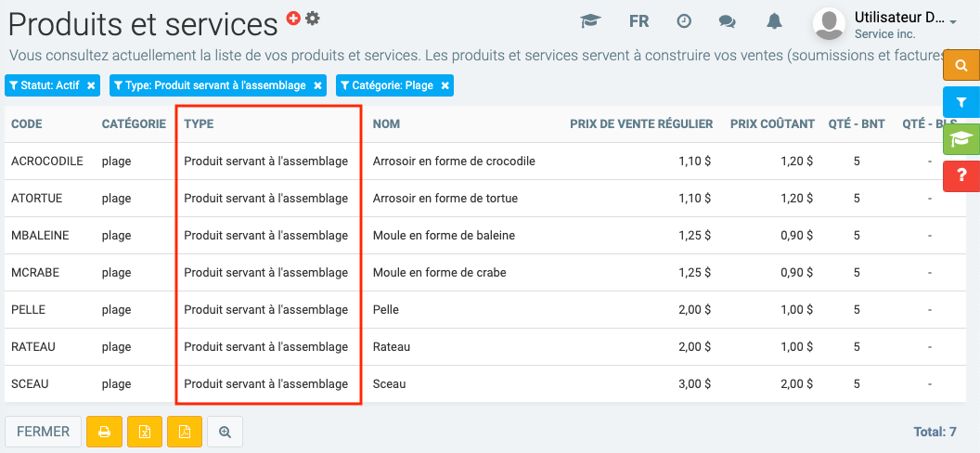Screen dimensions: 980x453
Task: Remove the 'Catégorie: Plage' filter tag
Action: click(x=445, y=85)
